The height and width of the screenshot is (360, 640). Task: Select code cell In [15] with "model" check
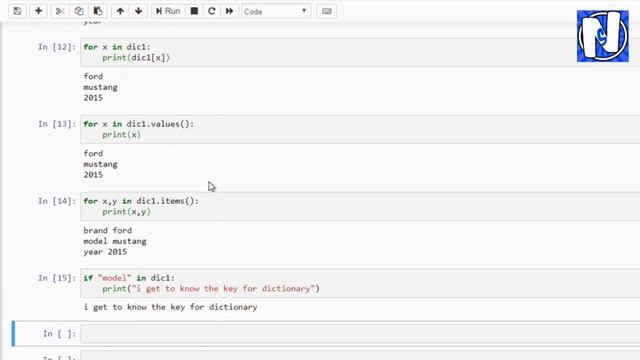pos(360,283)
